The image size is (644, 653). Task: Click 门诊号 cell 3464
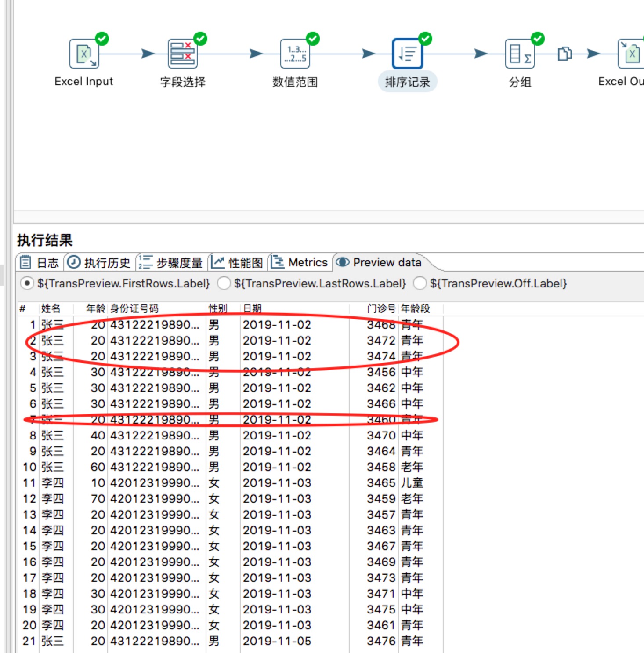coord(381,451)
